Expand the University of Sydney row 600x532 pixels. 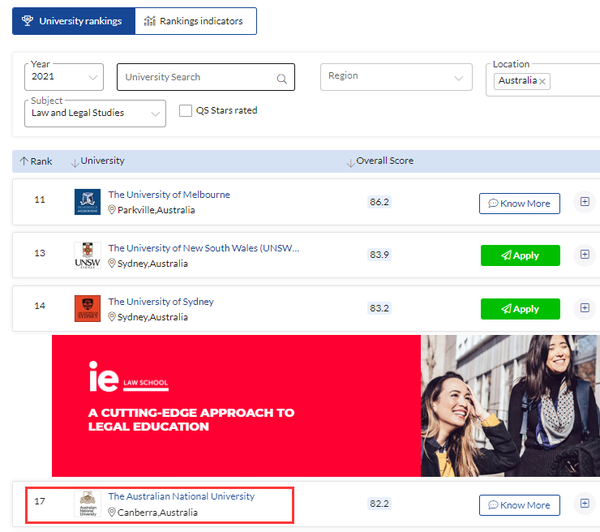[x=584, y=308]
